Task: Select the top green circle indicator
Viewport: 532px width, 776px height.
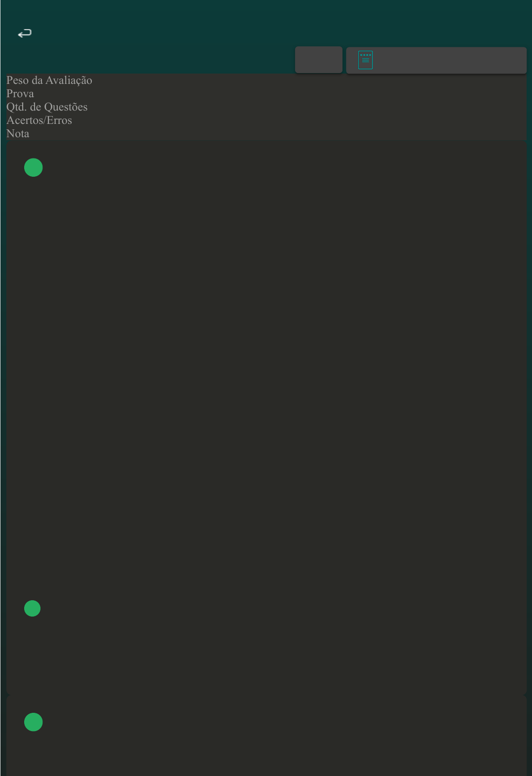Action: pyautogui.click(x=34, y=167)
